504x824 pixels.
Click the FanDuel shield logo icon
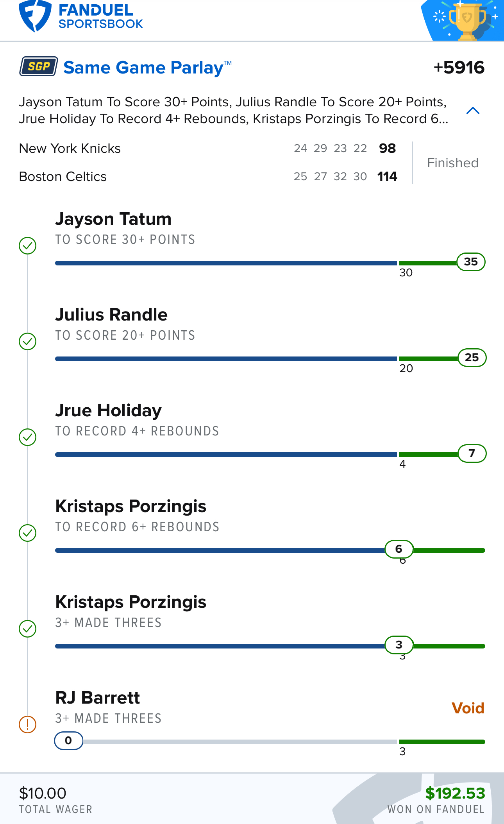pos(35,16)
